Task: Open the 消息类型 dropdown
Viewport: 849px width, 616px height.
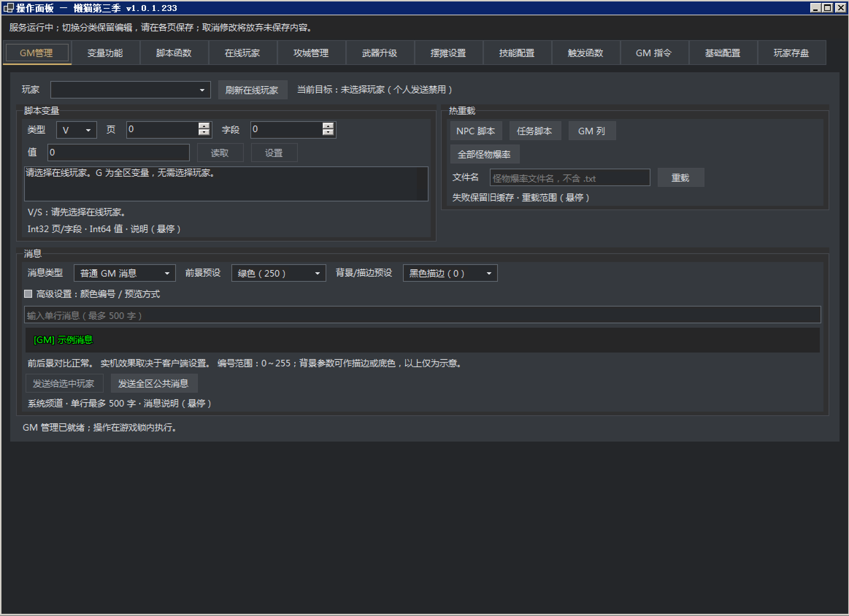Action: (125, 273)
